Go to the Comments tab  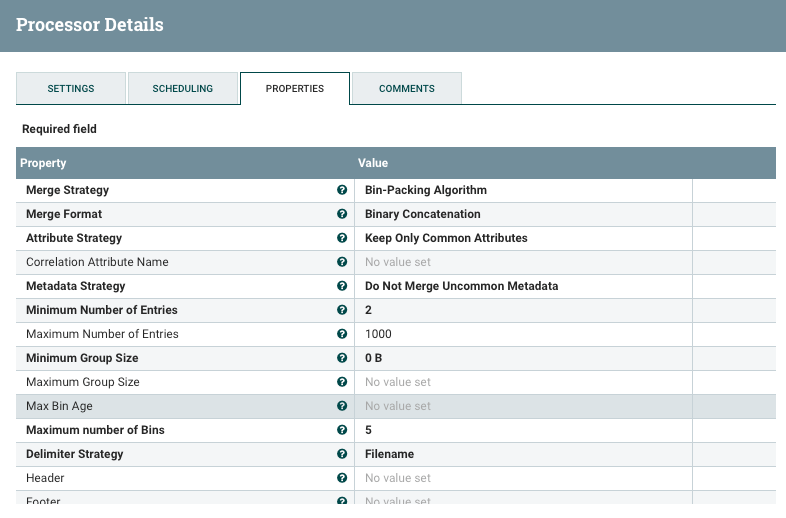pos(406,88)
